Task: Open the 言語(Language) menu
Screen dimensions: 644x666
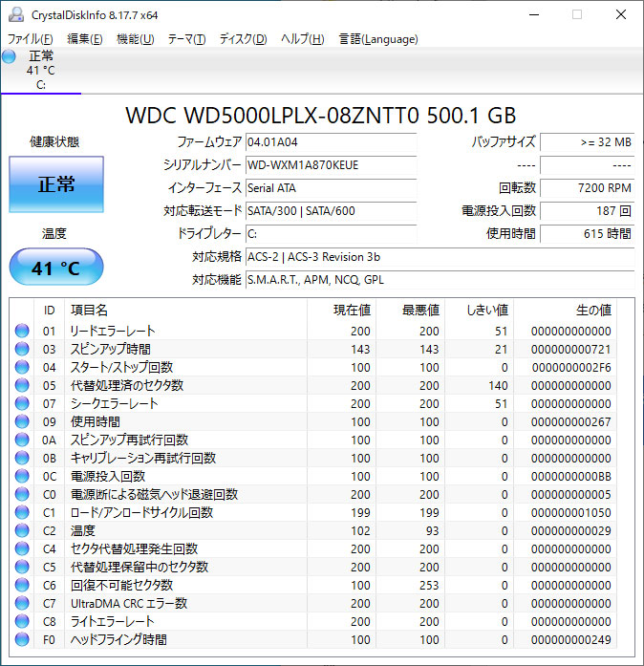Action: click(x=378, y=39)
